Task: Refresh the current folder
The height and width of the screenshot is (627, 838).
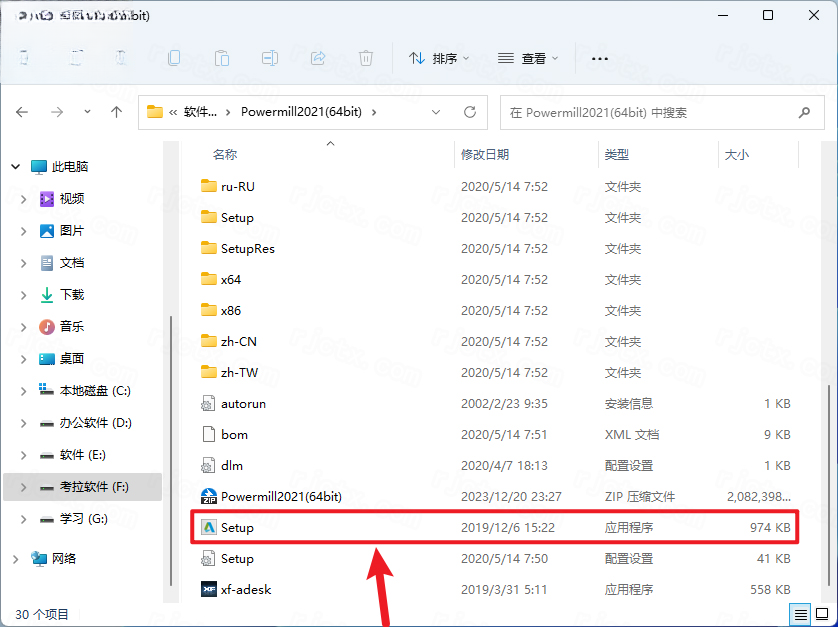Action: (x=470, y=112)
